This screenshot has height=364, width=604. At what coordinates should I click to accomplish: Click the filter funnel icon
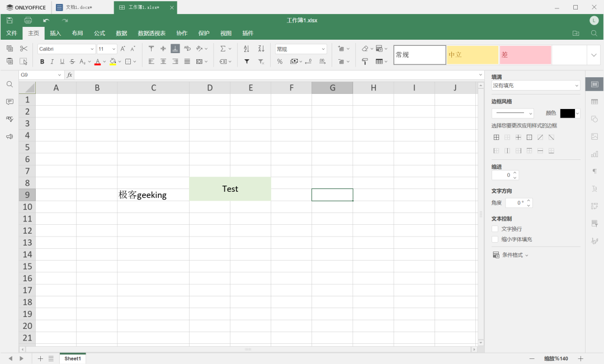(247, 62)
